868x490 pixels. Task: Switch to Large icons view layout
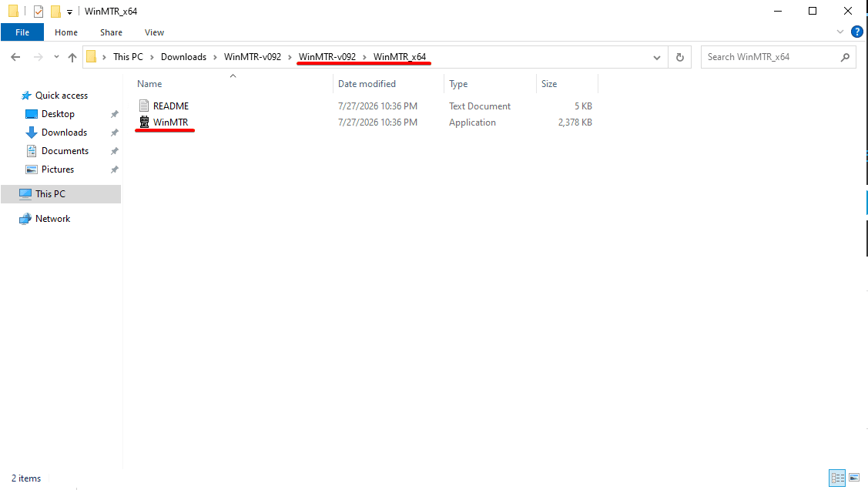point(853,478)
